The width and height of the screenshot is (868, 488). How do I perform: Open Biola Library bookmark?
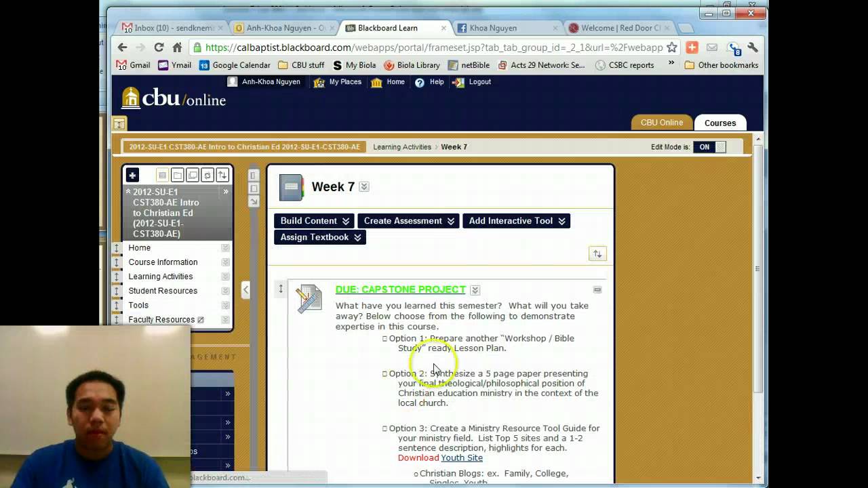(x=412, y=65)
